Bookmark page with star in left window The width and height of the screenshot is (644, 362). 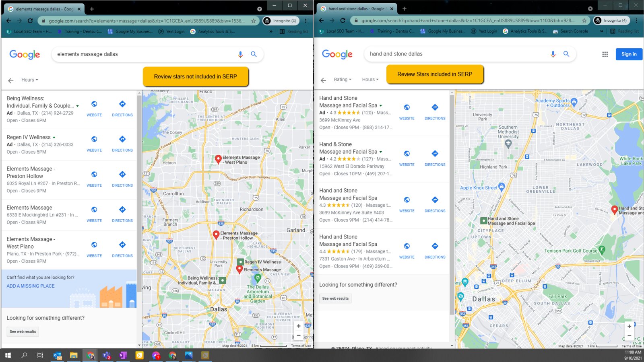tap(254, 21)
